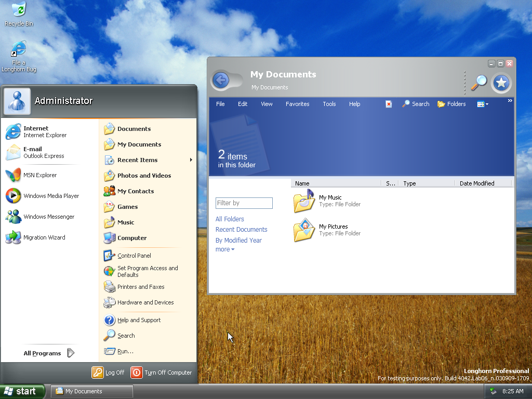Sort by Date Modified column header
This screenshot has height=399, width=532.
pos(483,183)
